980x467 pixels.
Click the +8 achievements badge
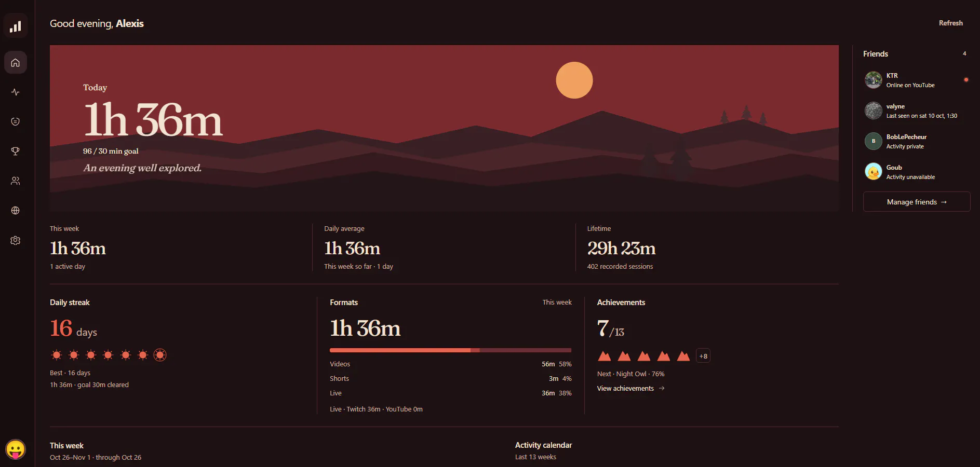[703, 356]
